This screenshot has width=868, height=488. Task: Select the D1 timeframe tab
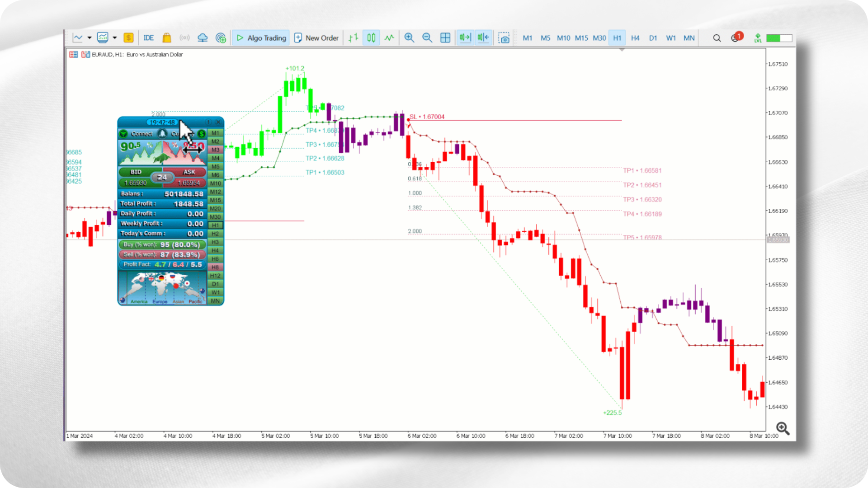click(x=653, y=38)
